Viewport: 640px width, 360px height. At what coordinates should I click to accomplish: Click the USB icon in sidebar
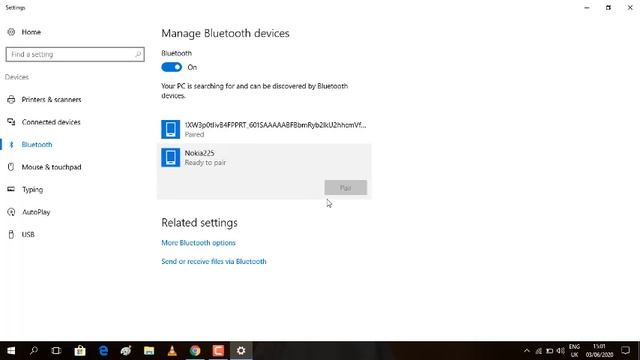pos(11,234)
